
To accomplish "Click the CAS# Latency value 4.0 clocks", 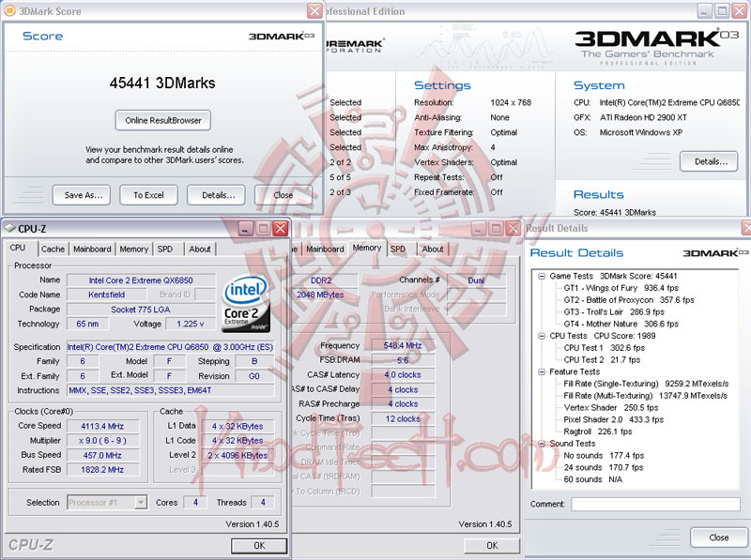I will (x=403, y=375).
